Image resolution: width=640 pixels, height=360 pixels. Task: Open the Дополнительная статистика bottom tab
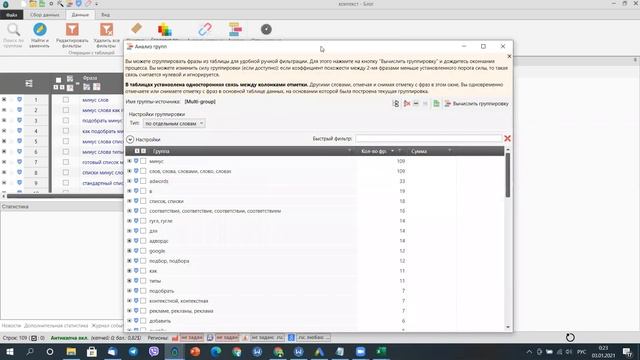(56, 326)
